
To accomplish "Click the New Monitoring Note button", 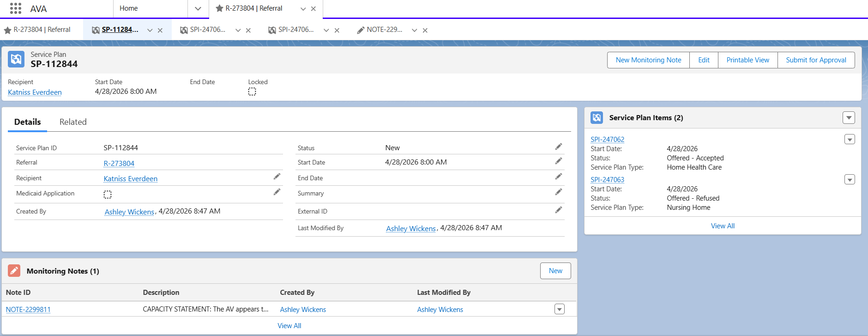I will [648, 60].
